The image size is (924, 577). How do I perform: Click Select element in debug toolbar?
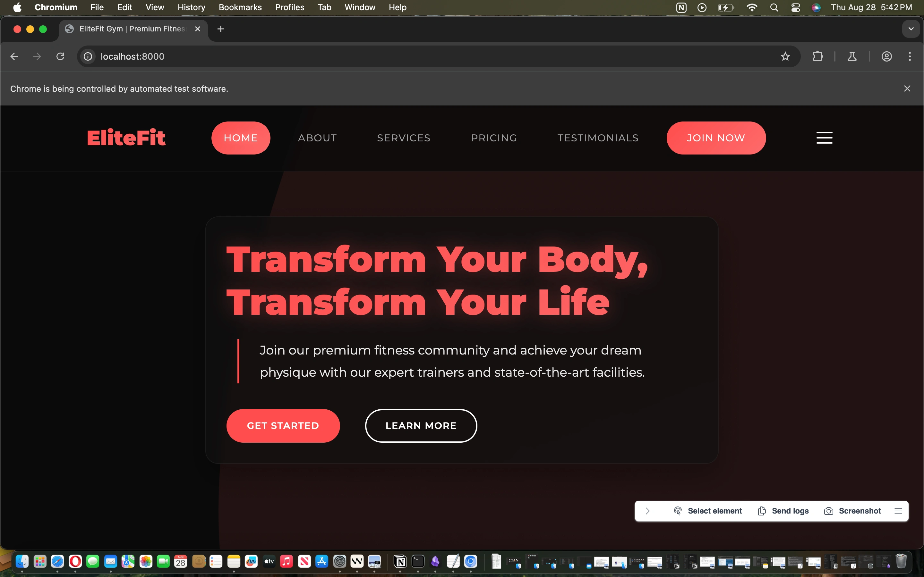coord(707,511)
